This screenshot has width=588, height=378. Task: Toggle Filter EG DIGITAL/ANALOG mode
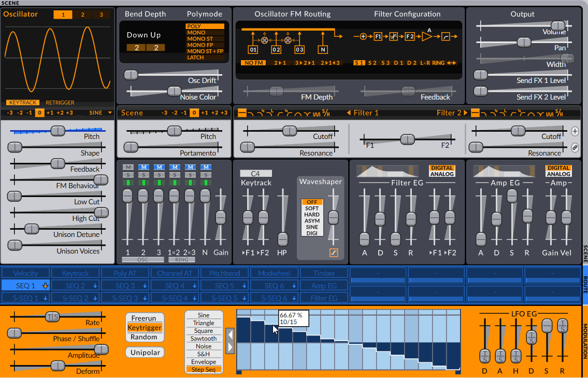click(442, 171)
